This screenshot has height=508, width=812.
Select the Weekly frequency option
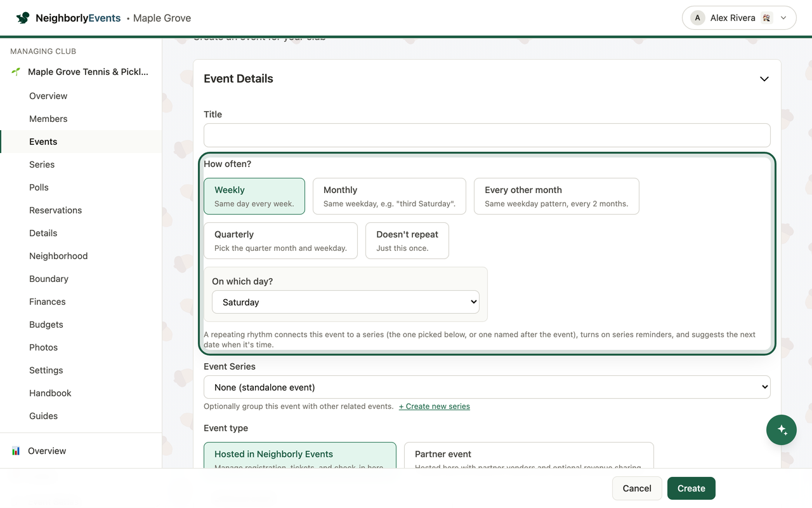point(254,196)
